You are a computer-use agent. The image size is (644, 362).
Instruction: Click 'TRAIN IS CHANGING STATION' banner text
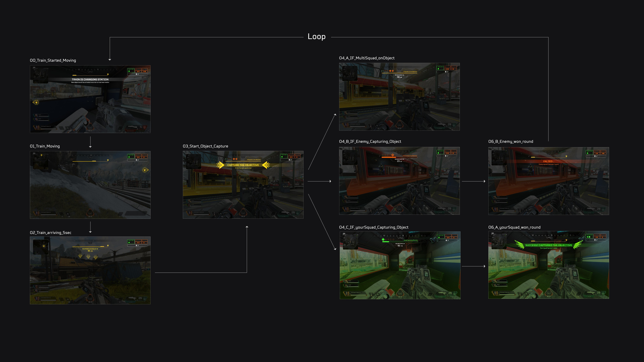[x=90, y=79]
